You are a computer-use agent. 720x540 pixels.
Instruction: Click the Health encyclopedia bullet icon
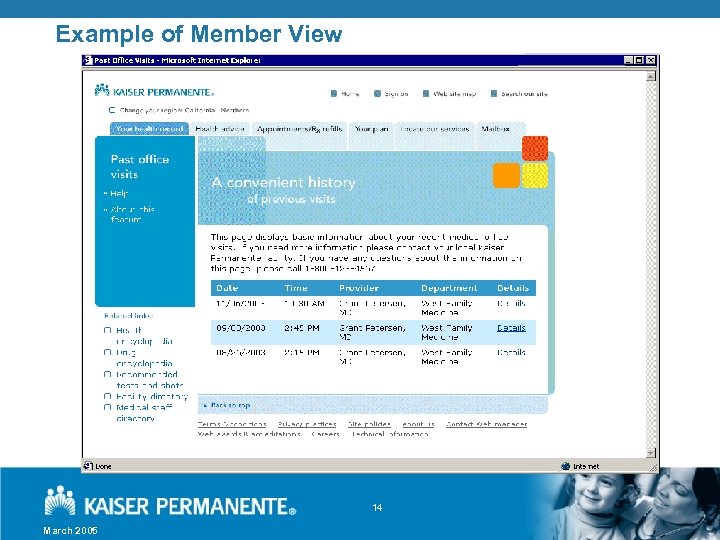(x=107, y=330)
